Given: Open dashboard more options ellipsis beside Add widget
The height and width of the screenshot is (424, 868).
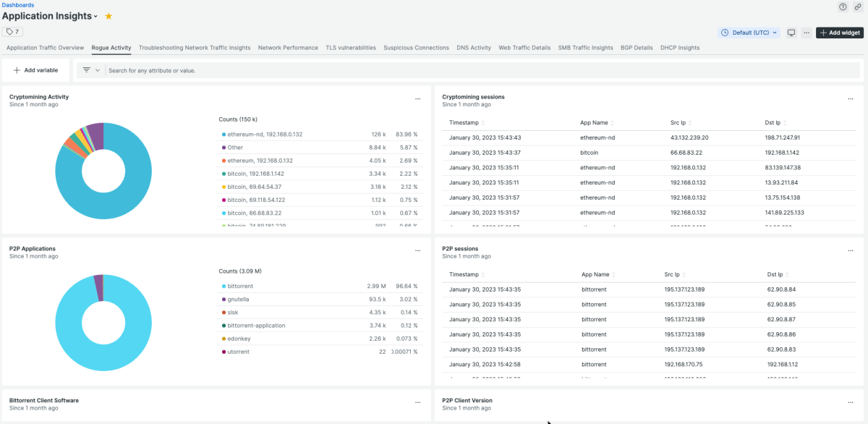Looking at the screenshot, I should [807, 33].
